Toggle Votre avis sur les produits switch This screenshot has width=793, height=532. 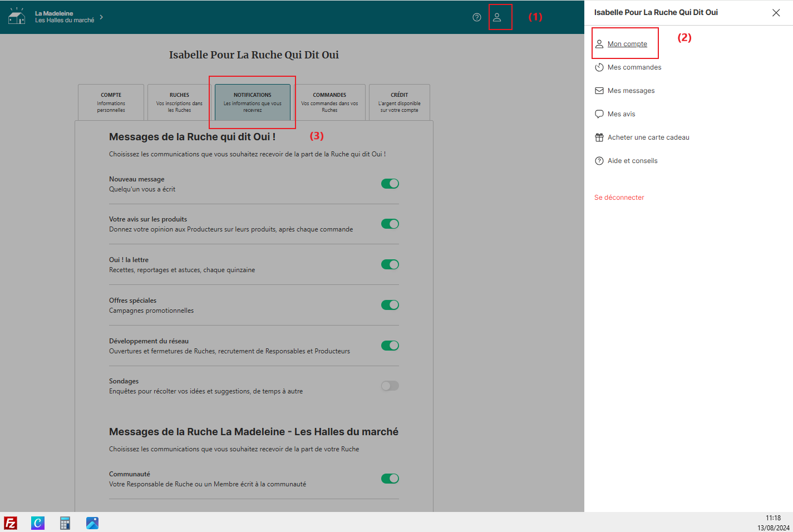390,224
